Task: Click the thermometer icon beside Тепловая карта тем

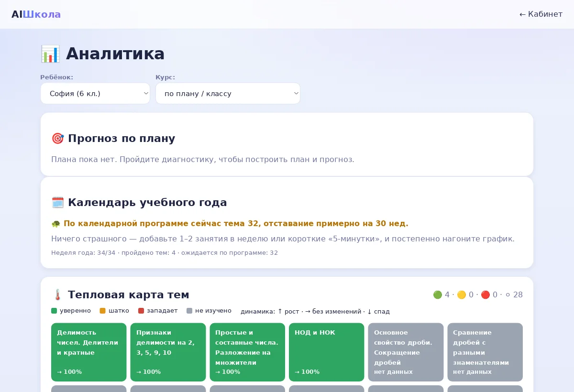Action: click(57, 295)
